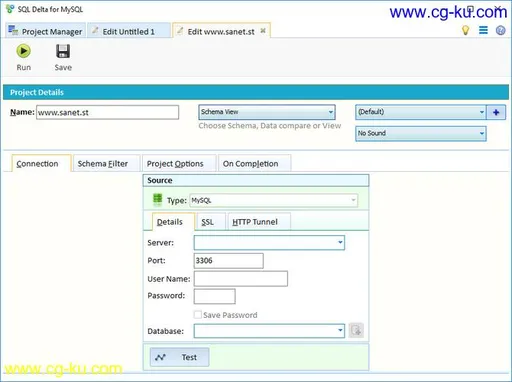Switch to the Project Manager tab
The height and width of the screenshot is (382, 512).
point(46,31)
